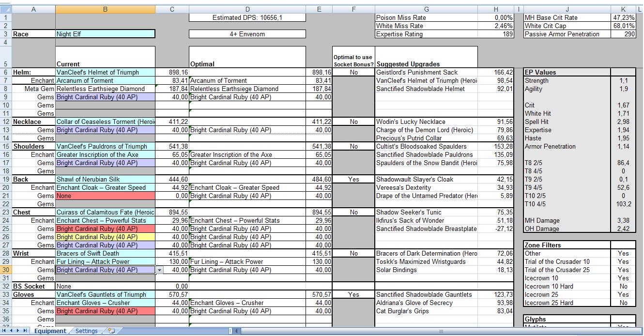Toggle Other zone filter value
The image size is (644, 336).
tap(624, 253)
